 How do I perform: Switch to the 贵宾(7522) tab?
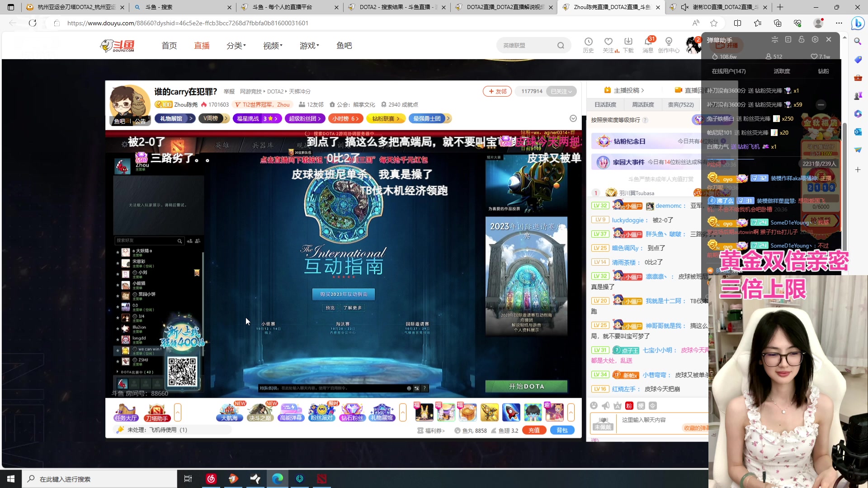(x=680, y=104)
